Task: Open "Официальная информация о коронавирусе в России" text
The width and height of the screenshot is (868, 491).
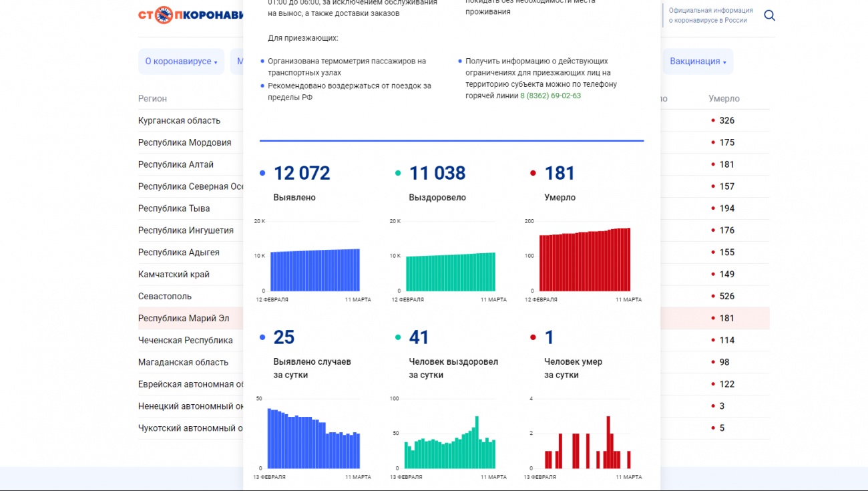Action: click(x=710, y=15)
